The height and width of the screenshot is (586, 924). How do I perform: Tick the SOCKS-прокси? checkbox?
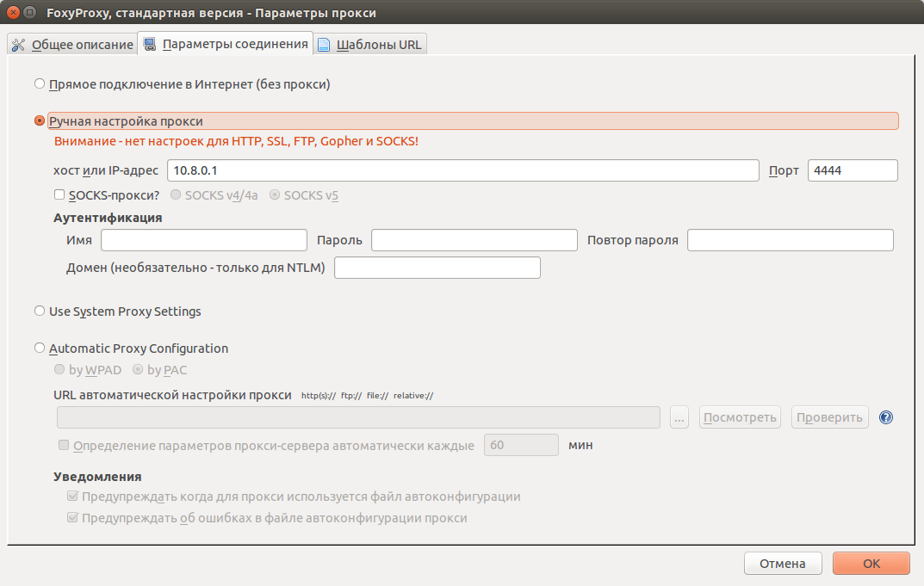[x=59, y=194]
